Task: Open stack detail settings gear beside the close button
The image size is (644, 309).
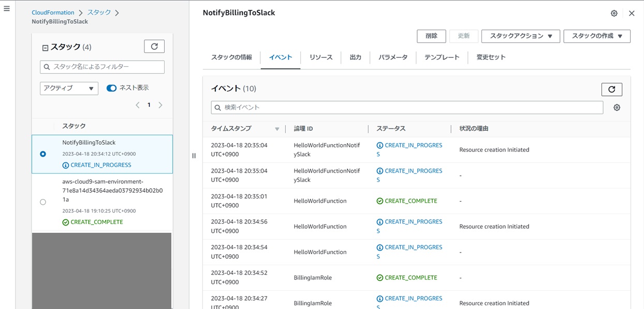Action: pos(614,13)
